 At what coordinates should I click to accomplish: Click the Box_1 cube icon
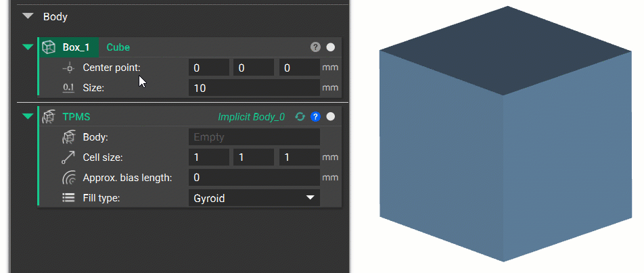tap(49, 47)
